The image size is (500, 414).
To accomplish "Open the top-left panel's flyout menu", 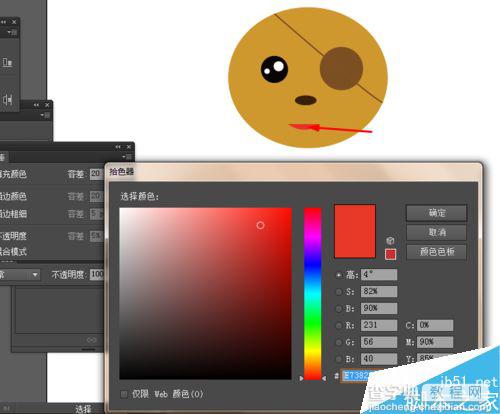I will [13, 32].
